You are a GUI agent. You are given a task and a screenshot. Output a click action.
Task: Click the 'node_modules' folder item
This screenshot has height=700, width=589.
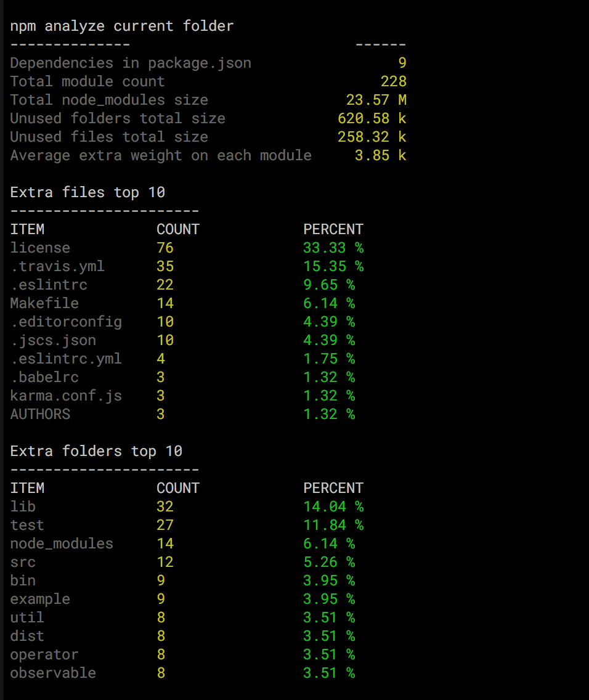(62, 543)
